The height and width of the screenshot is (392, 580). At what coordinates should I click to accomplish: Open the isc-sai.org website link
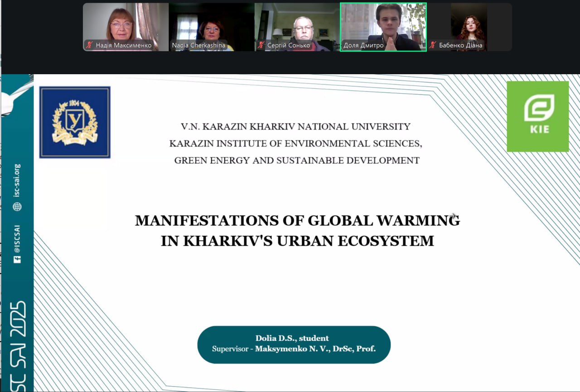[17, 180]
